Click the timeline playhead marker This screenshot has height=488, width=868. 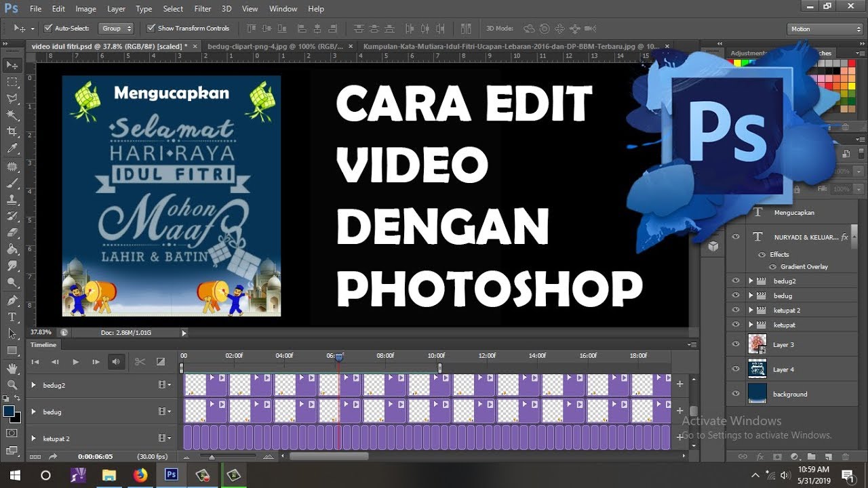tap(339, 357)
